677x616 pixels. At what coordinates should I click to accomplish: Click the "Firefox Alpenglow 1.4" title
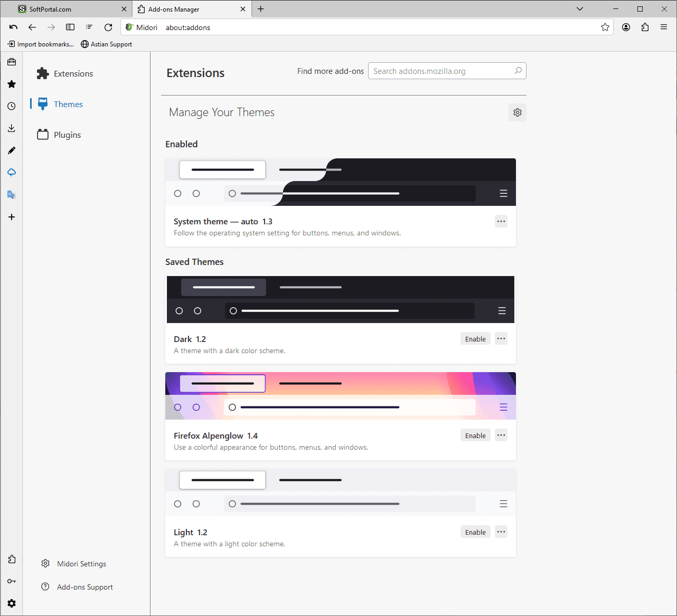click(215, 435)
